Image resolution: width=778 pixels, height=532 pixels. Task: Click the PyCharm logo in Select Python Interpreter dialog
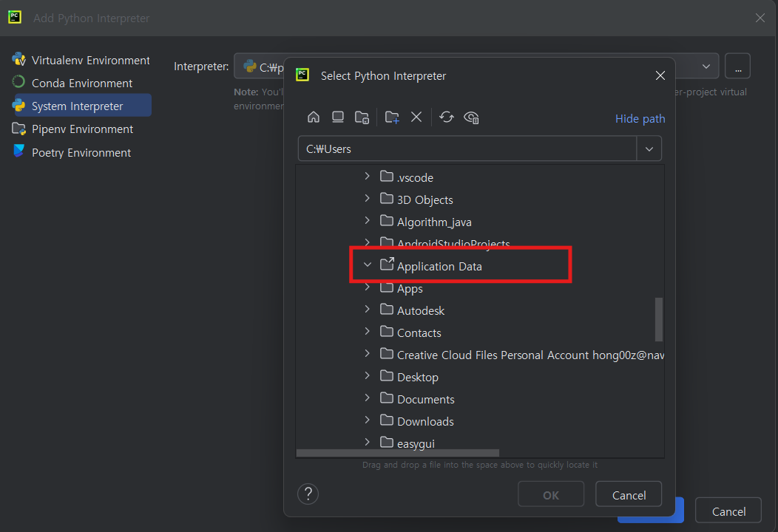tap(302, 75)
